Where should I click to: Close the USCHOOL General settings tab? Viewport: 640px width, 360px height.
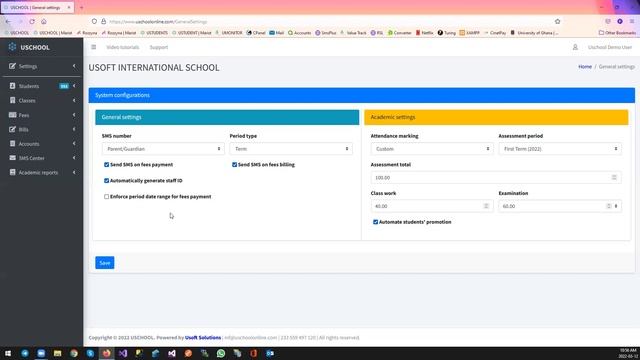(69, 7)
